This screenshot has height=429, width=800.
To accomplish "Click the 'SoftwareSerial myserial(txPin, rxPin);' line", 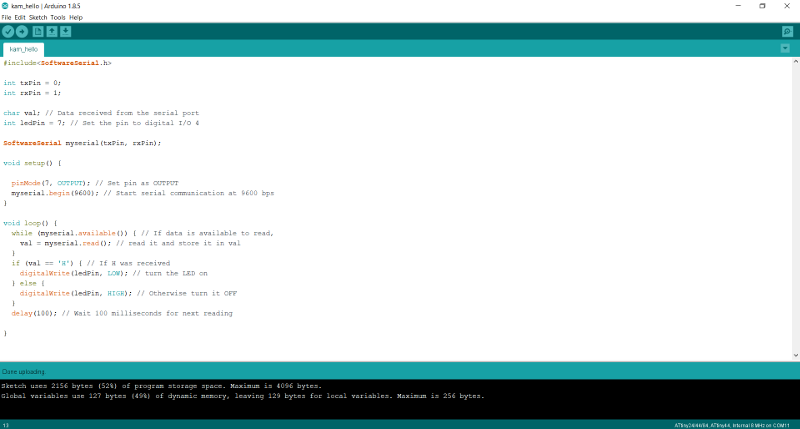I will click(x=82, y=143).
